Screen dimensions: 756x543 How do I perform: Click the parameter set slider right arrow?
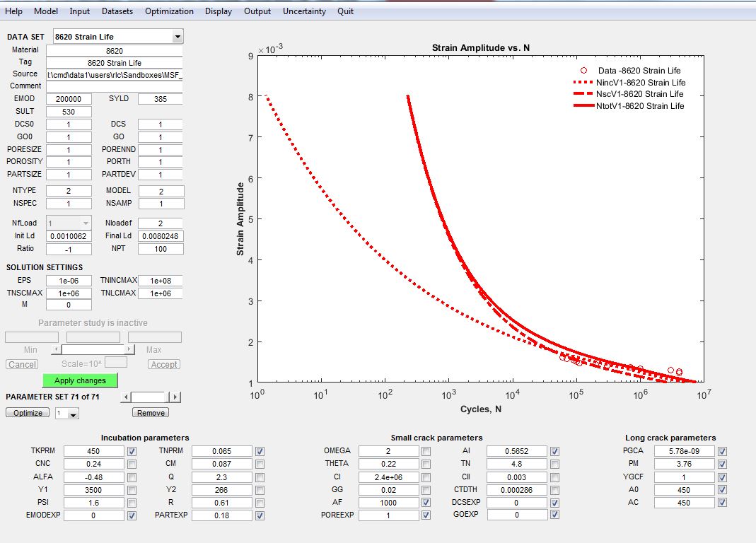(x=176, y=397)
